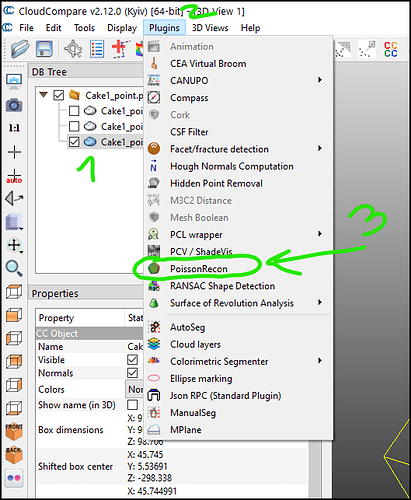Click the 1:1 zoom scale icon
Viewport: 411px width, 500px height.
tap(14, 128)
